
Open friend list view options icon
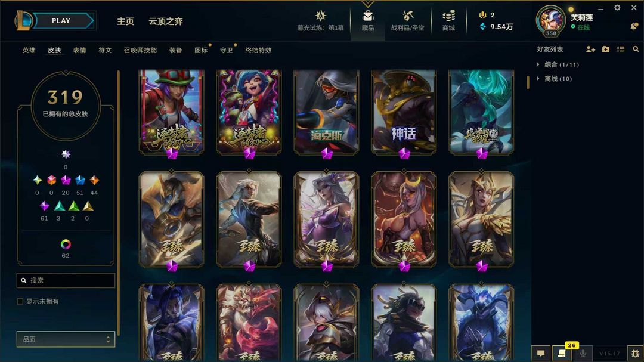(621, 49)
